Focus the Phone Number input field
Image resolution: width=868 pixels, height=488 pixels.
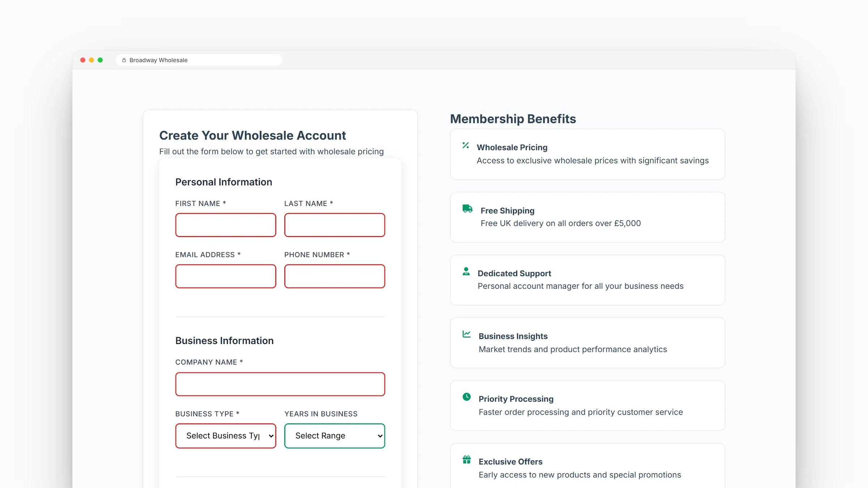coord(335,277)
